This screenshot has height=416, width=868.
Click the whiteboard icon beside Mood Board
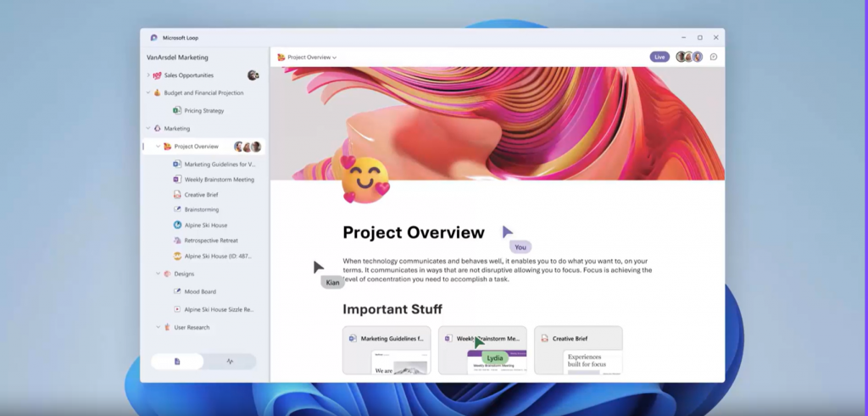click(177, 291)
